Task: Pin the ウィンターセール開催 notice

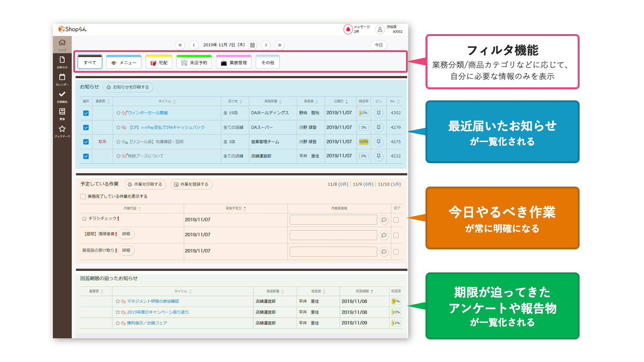Action: point(378,113)
